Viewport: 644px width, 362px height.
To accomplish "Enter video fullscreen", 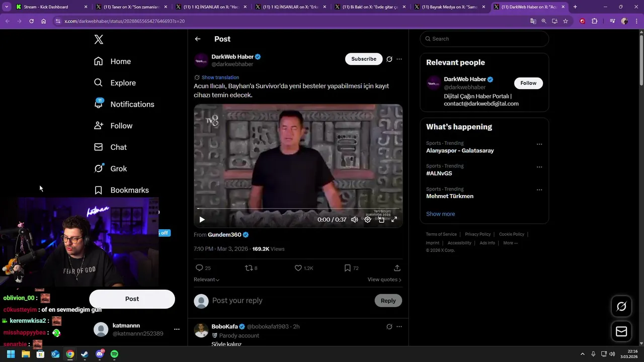I will tap(394, 219).
